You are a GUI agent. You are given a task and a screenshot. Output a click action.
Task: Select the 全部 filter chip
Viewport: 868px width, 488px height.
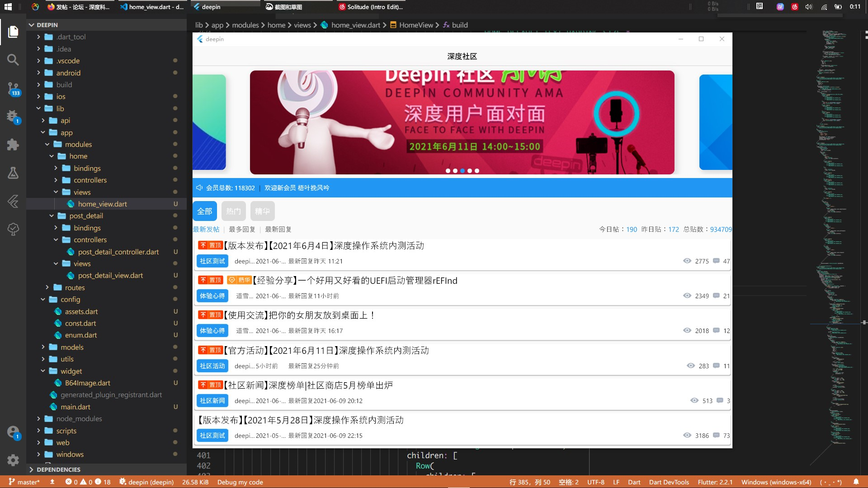point(204,211)
